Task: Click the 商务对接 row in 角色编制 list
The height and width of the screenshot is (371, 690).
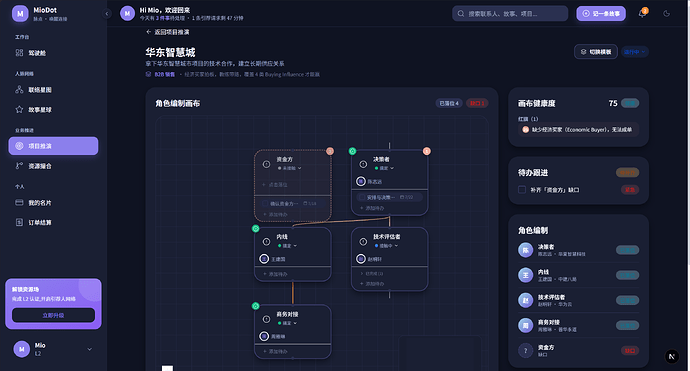Action: 578,325
